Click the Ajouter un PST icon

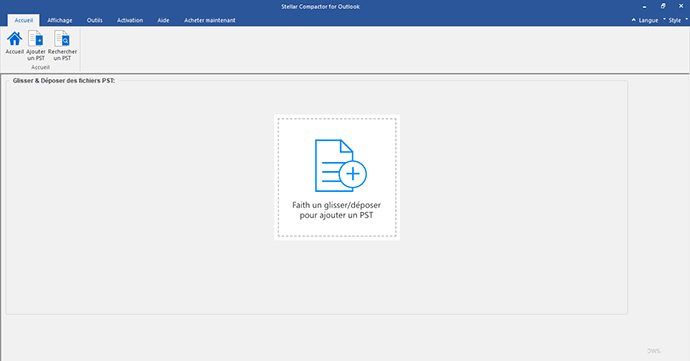click(36, 39)
